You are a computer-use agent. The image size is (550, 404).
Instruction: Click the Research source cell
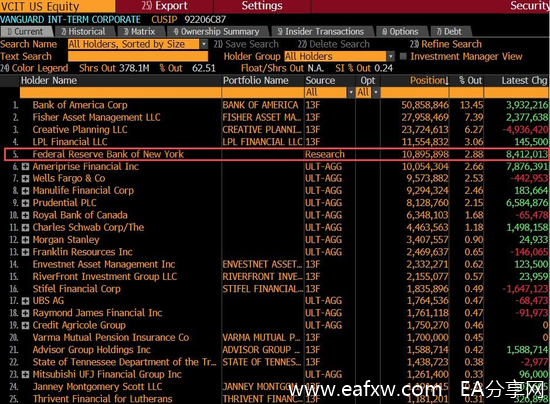point(325,154)
